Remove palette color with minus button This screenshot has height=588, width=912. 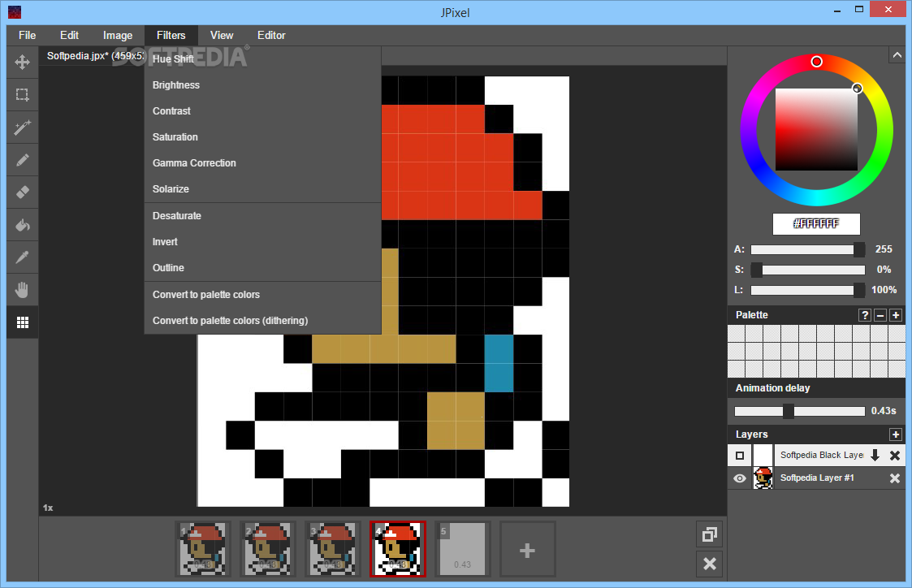880,314
